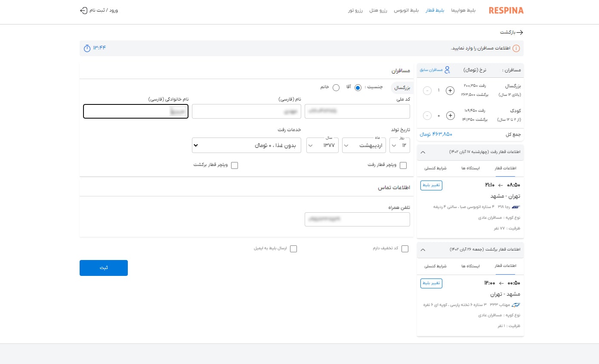Increase child passenger count with plus
This screenshot has width=599, height=364.
pos(450,115)
